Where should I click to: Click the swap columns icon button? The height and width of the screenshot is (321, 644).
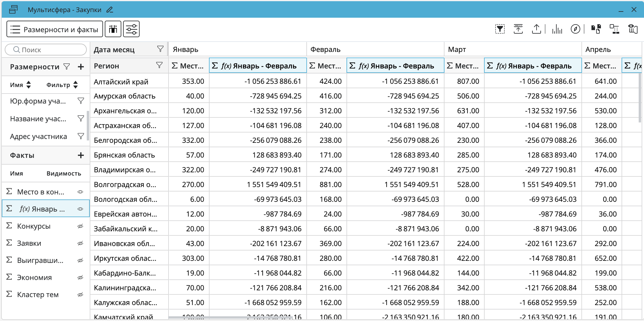click(x=113, y=29)
